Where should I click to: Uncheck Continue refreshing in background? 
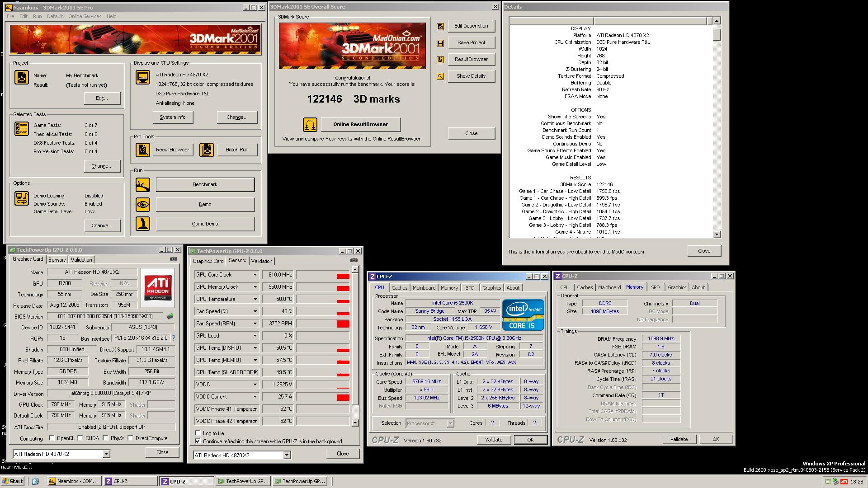198,441
